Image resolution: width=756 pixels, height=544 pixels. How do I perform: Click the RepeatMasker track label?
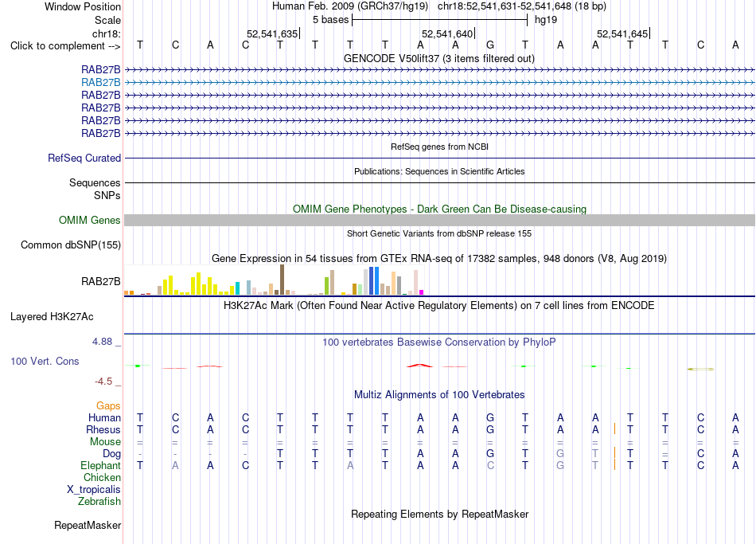[88, 525]
